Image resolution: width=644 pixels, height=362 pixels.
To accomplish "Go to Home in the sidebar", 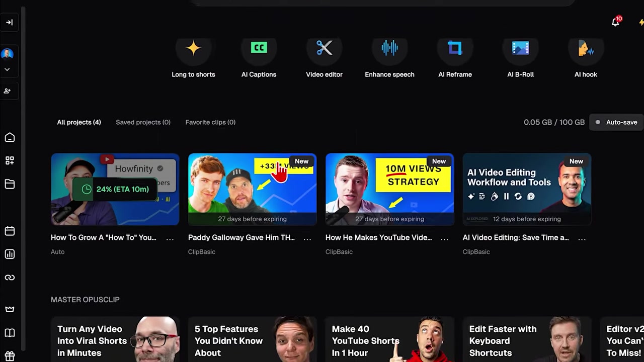I will click(x=10, y=138).
